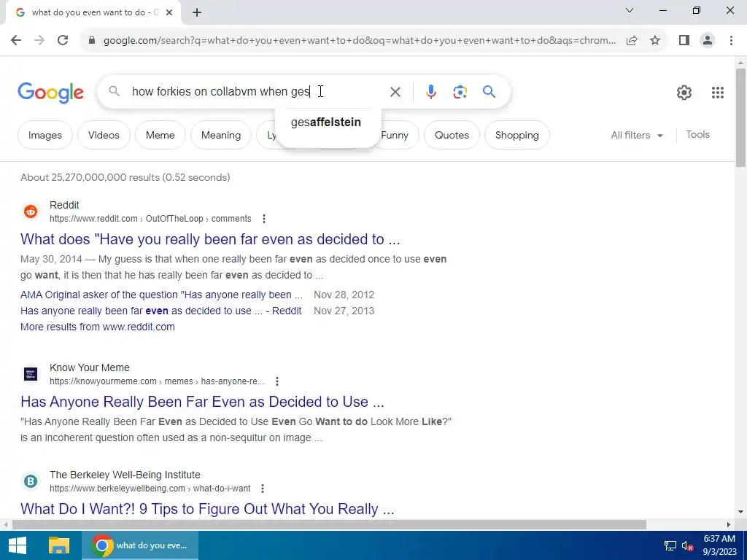Open Google quick settings gear icon

point(684,93)
